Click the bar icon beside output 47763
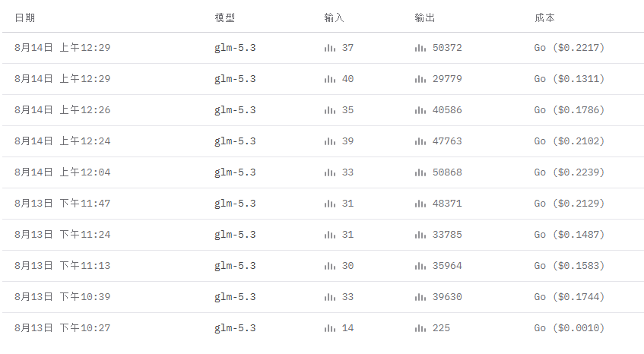The height and width of the screenshot is (354, 644). (420, 141)
